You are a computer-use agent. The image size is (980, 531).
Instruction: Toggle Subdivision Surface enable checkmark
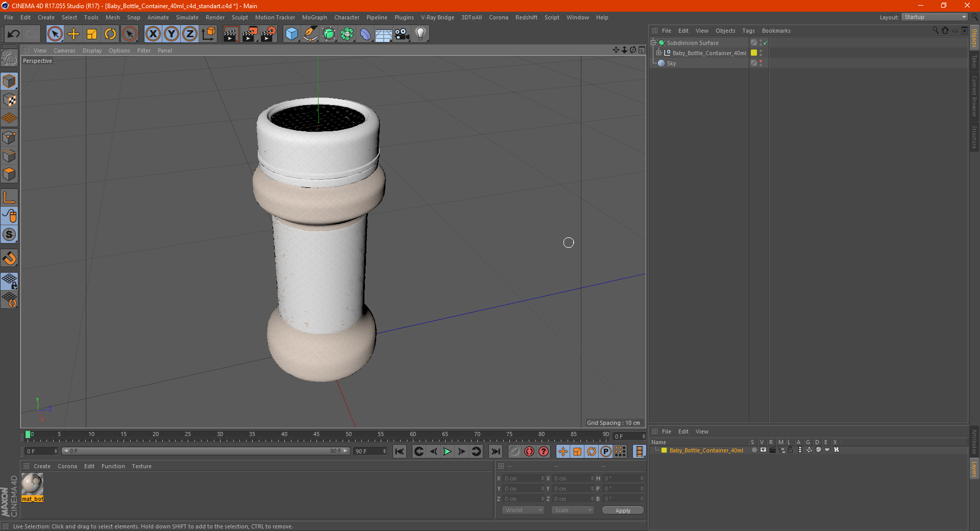coord(765,43)
